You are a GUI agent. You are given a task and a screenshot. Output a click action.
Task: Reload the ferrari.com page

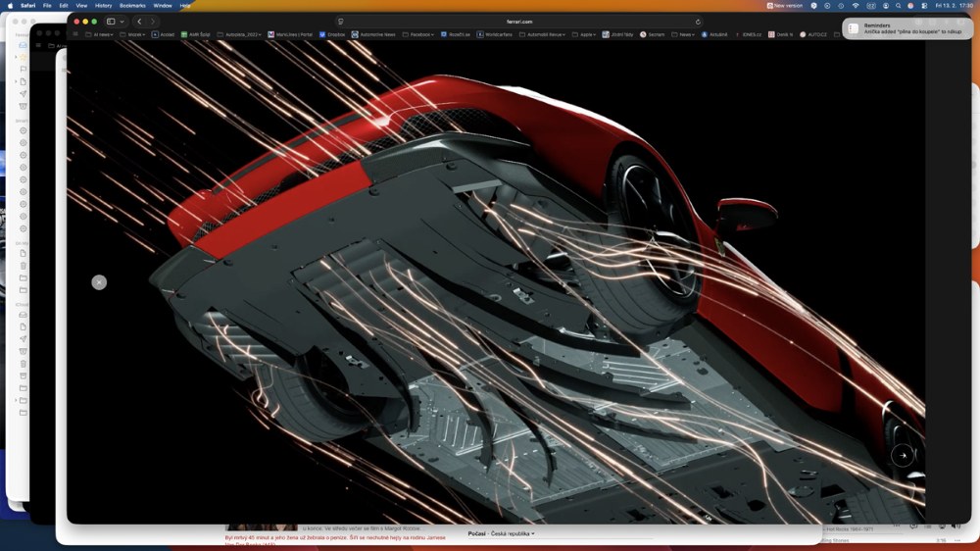(698, 21)
